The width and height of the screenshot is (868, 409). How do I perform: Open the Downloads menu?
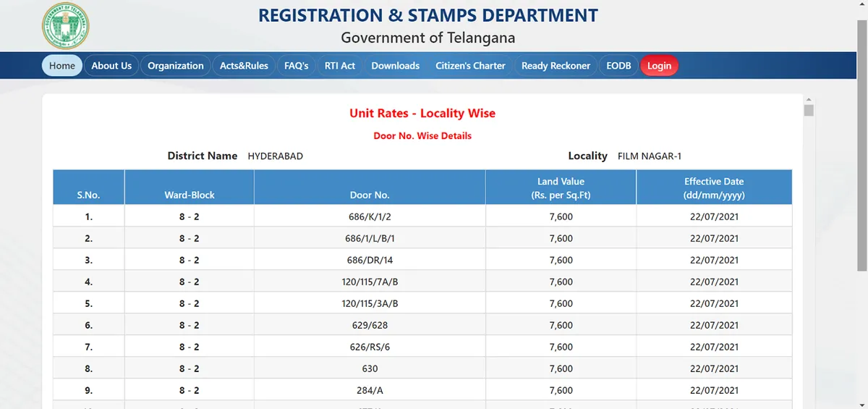pos(395,66)
